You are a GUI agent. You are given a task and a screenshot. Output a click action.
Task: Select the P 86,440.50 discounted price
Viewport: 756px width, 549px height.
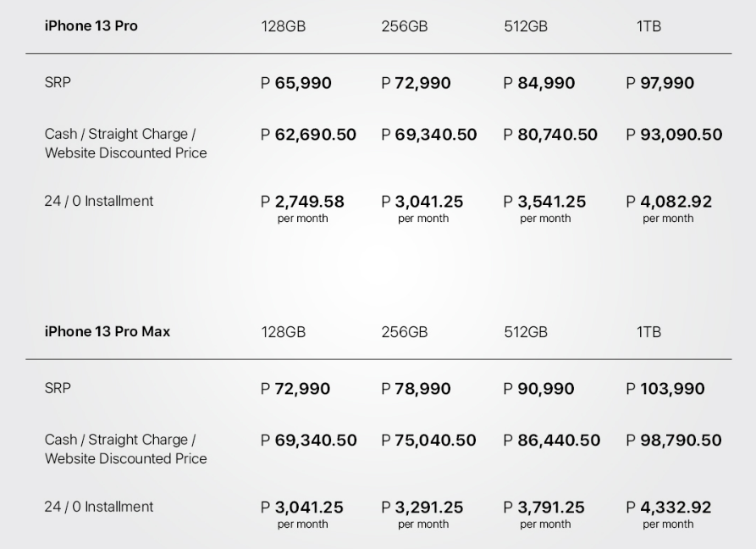552,441
